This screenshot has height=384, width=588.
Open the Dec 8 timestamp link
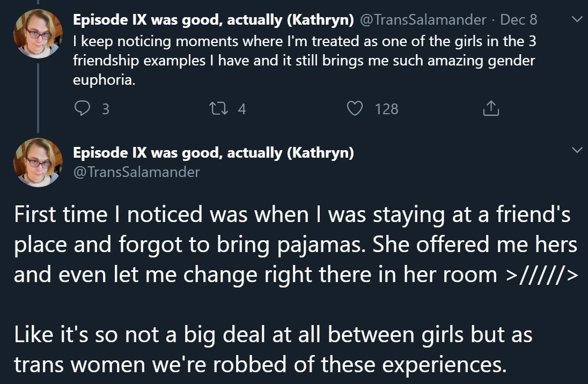click(518, 20)
